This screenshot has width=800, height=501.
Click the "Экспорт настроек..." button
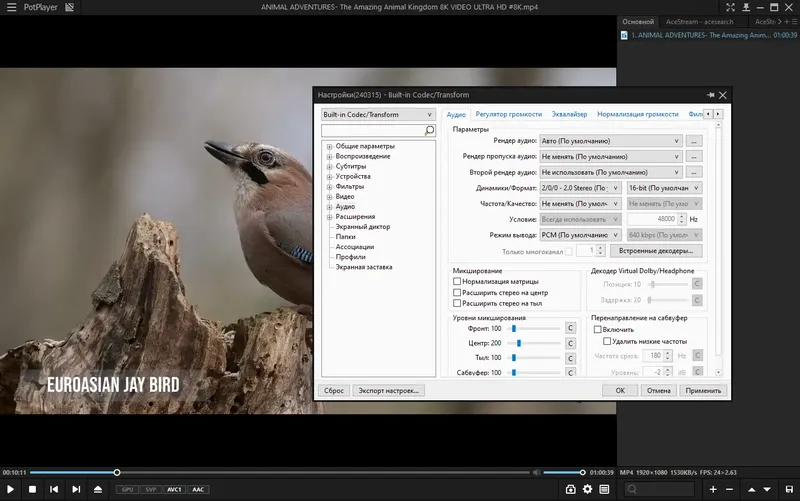click(390, 390)
